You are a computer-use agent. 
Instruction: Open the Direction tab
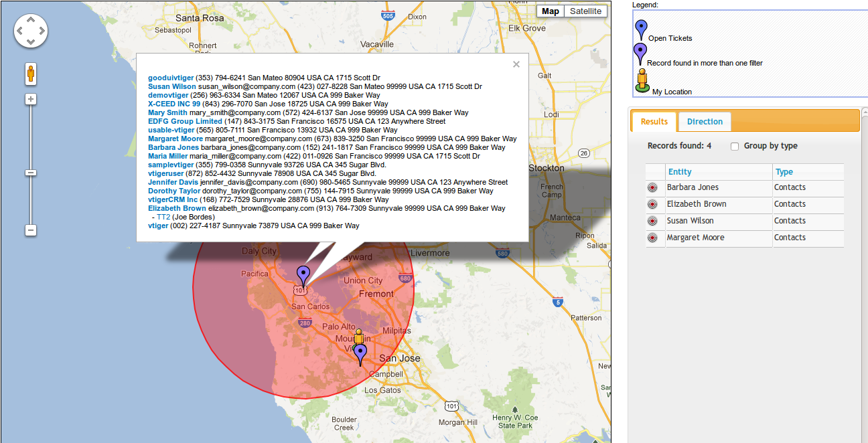[x=705, y=122]
